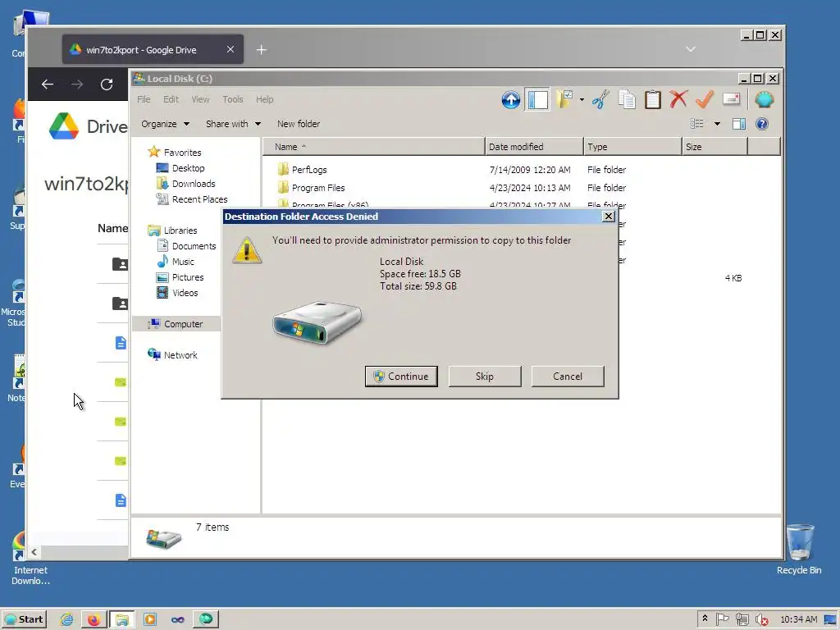Click the Action Center flag tray icon

click(x=722, y=619)
